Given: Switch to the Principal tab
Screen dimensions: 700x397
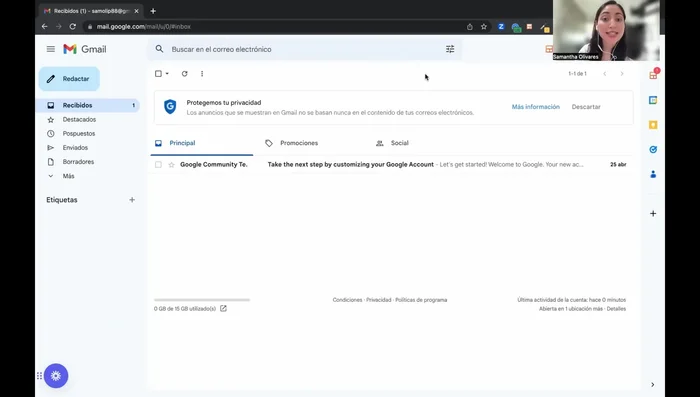Looking at the screenshot, I should pos(202,143).
